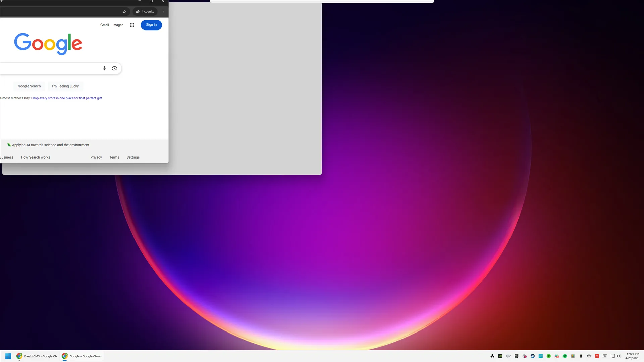The image size is (644, 362).
Task: Open Spotify from the system tray
Action: click(565, 356)
